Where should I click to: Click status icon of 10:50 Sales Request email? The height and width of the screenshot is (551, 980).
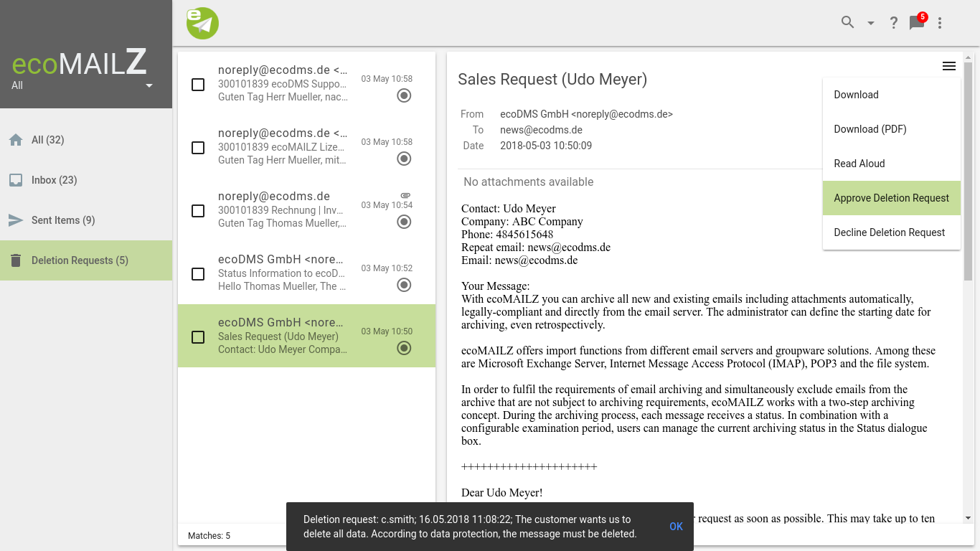[405, 348]
